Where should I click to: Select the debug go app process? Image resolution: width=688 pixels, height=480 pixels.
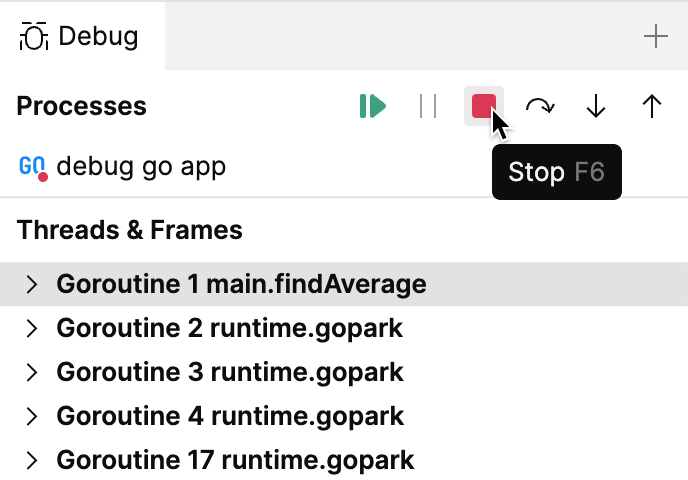(x=141, y=166)
